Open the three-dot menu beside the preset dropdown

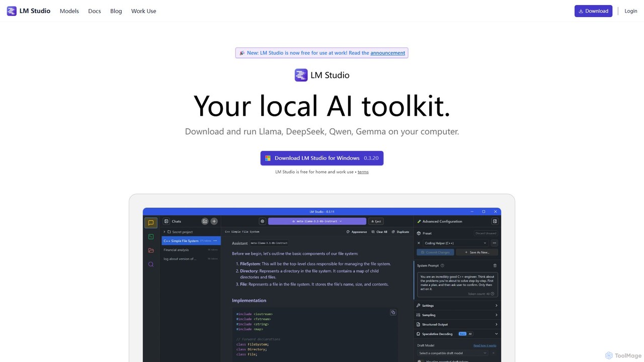(x=494, y=243)
